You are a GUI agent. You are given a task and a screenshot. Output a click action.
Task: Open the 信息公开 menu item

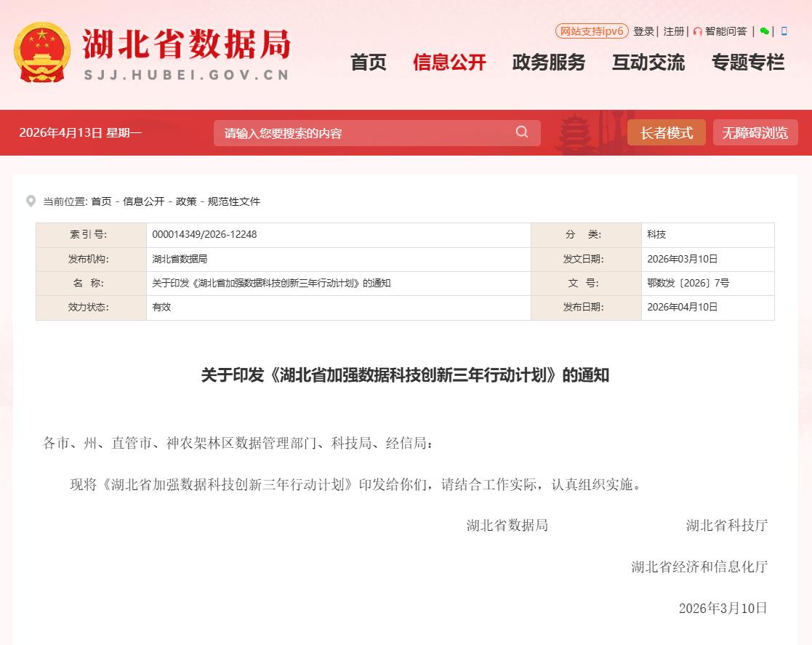click(449, 63)
